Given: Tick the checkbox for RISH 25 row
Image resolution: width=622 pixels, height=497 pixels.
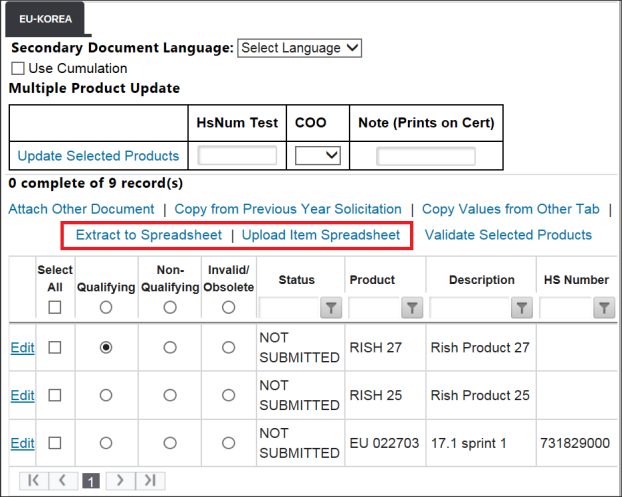Looking at the screenshot, I should 55,395.
